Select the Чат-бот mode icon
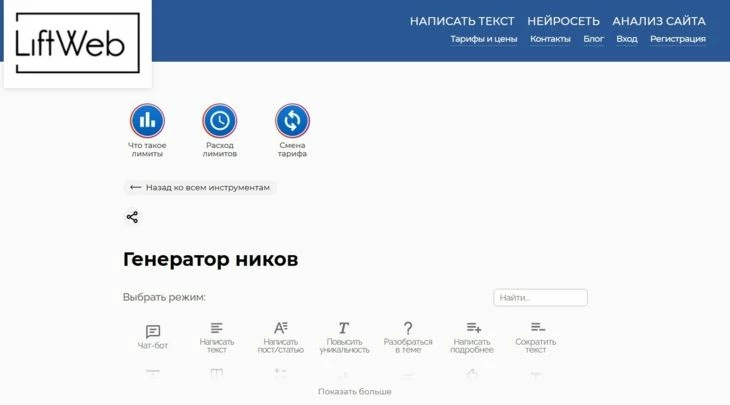Viewport: 730px width, 405px height. point(153,331)
